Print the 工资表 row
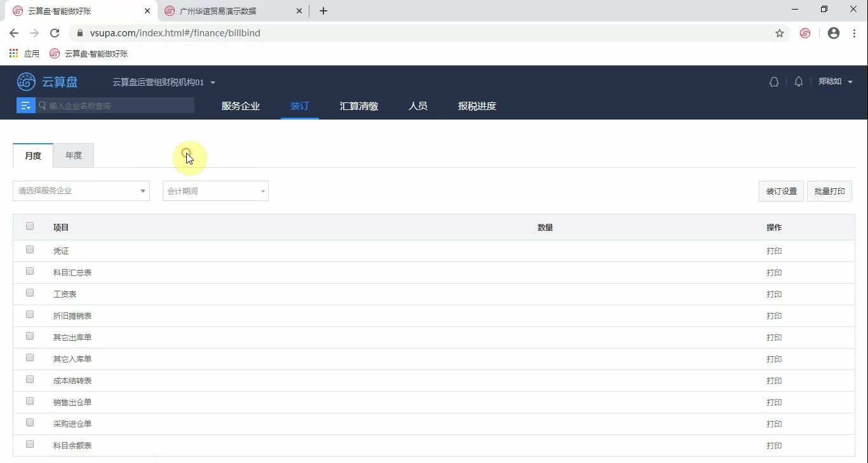Image resolution: width=868 pixels, height=463 pixels. click(x=774, y=294)
